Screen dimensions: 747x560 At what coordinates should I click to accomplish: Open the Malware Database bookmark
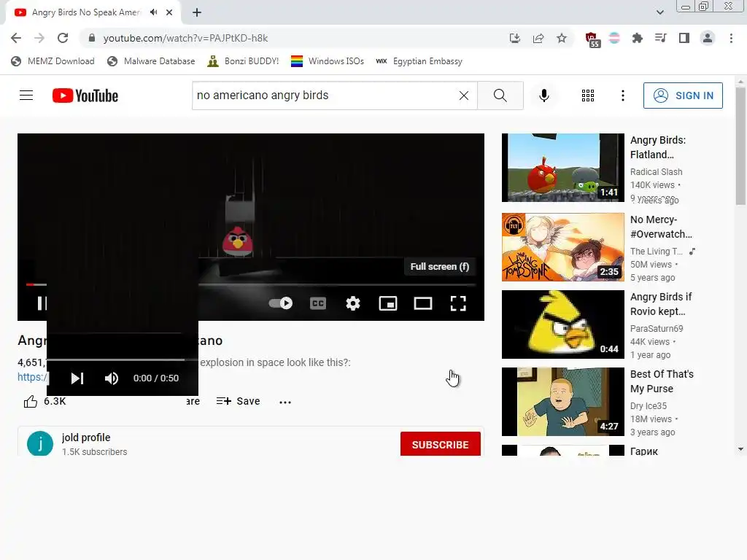tap(151, 61)
